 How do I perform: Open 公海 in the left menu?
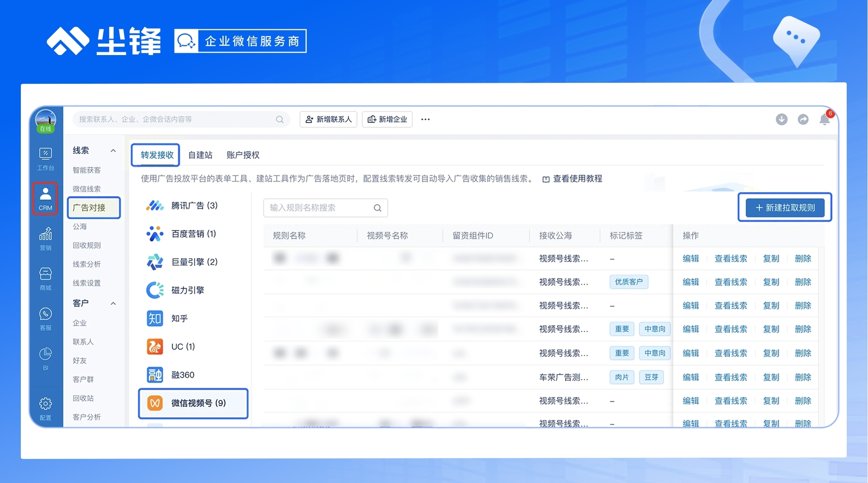pyautogui.click(x=80, y=227)
